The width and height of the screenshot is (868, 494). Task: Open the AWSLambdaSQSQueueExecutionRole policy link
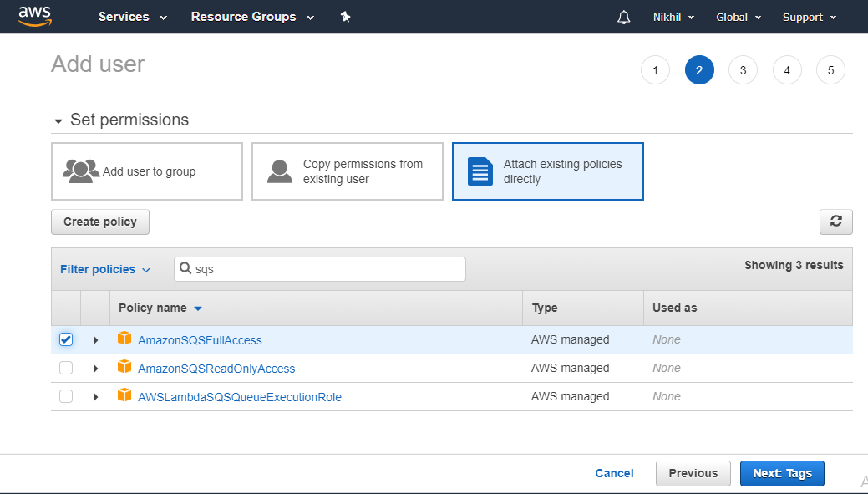point(240,397)
